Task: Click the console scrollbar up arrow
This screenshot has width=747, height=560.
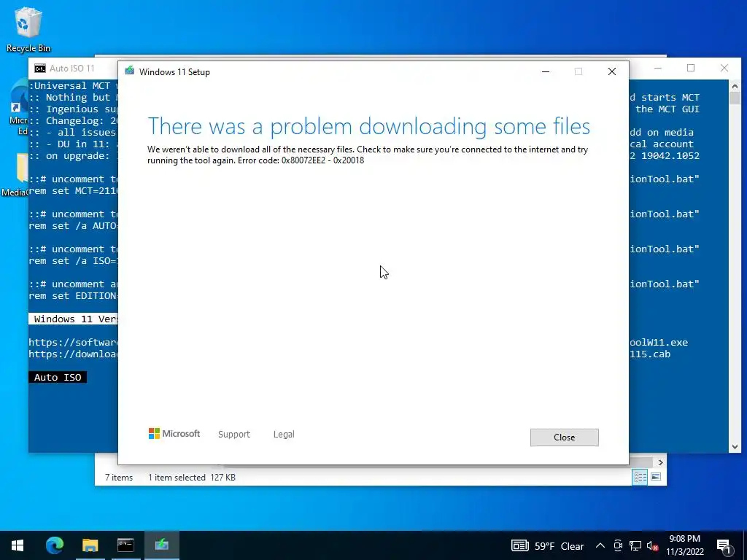Action: tap(735, 86)
